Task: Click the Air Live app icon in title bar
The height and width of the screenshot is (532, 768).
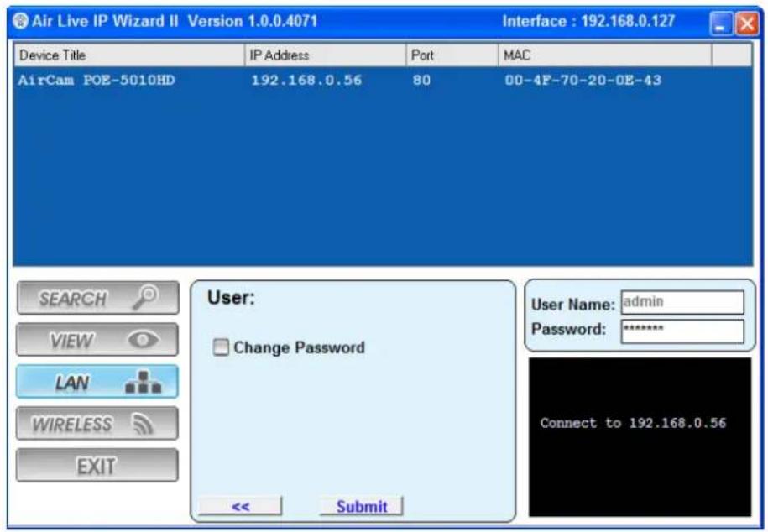Action: click(20, 21)
